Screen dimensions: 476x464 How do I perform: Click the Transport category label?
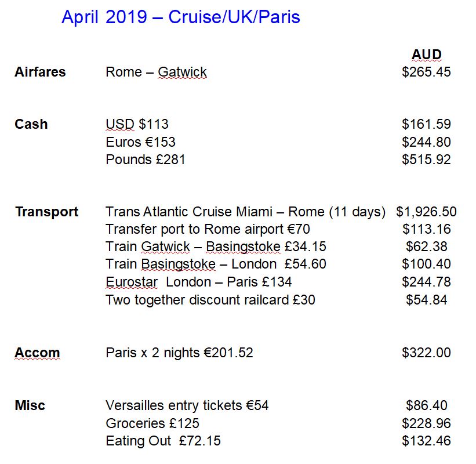tap(46, 212)
